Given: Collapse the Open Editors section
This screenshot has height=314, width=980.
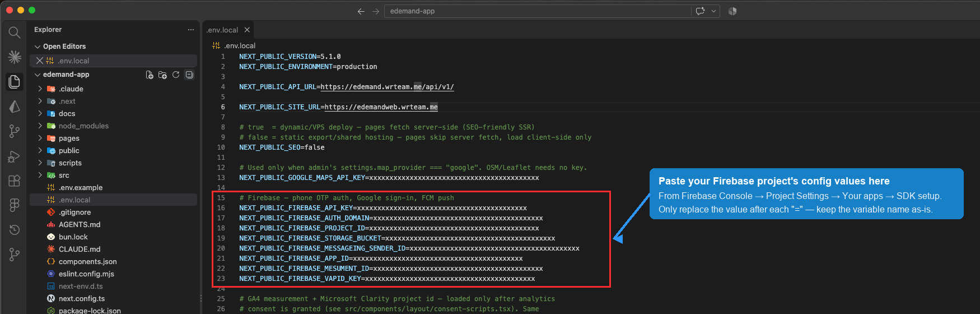Looking at the screenshot, I should pos(38,47).
